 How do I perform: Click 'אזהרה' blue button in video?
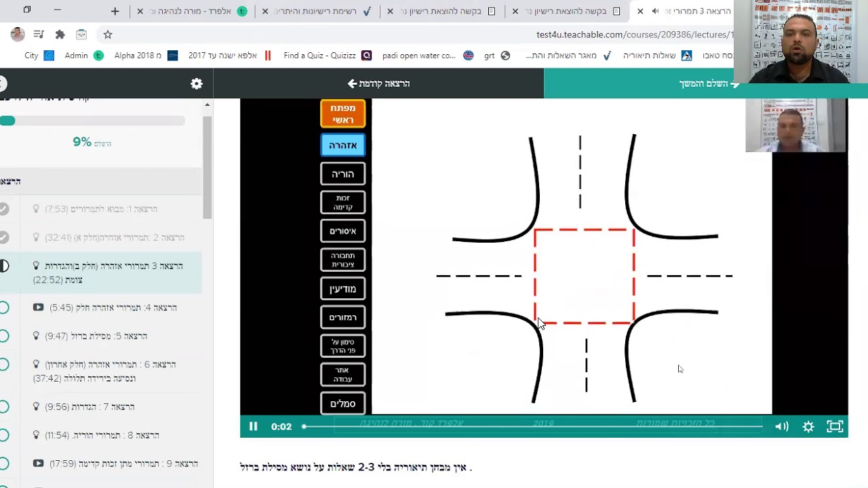click(x=343, y=145)
